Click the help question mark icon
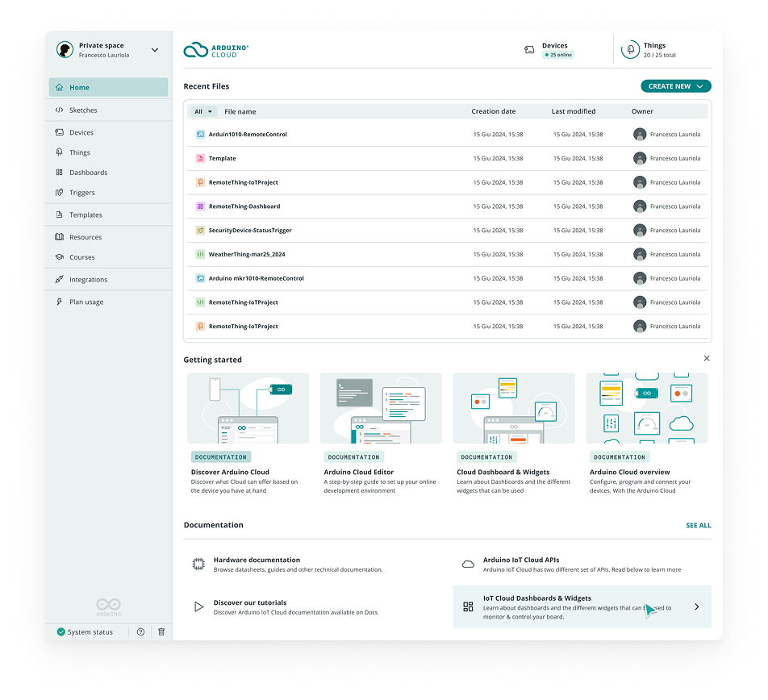768x700 pixels. tap(140, 631)
